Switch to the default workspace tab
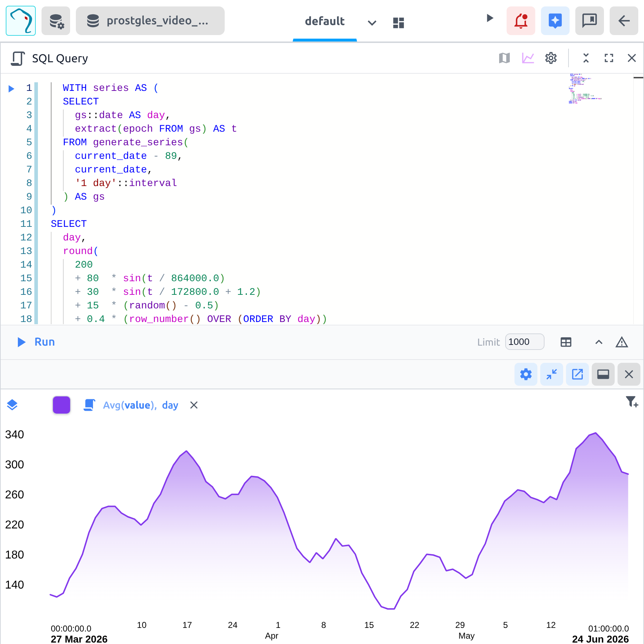Image resolution: width=644 pixels, height=644 pixels. tap(325, 21)
